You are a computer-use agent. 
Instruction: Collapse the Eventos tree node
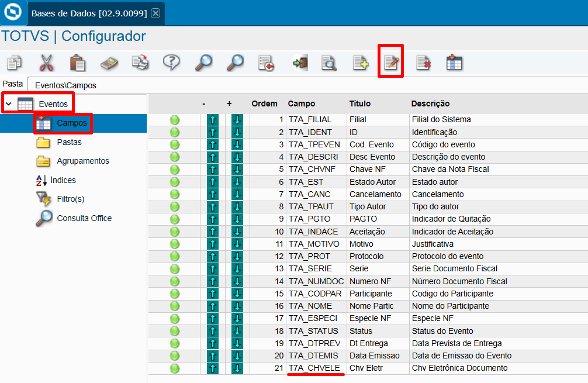click(x=9, y=104)
